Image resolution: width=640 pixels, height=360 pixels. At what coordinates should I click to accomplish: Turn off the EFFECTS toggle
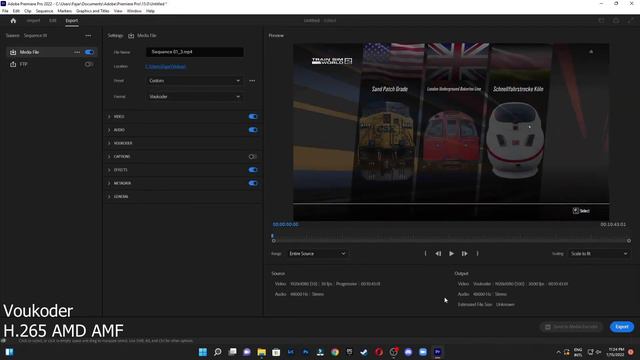[253, 170]
